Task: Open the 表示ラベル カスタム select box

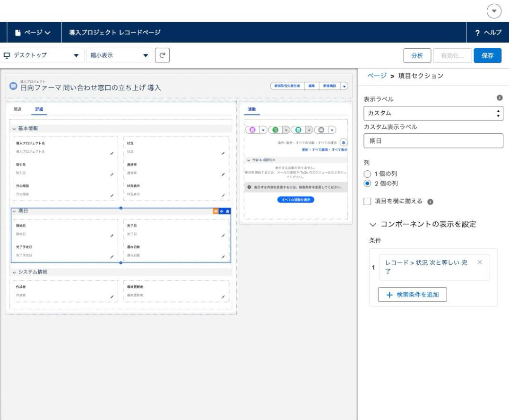Action: pyautogui.click(x=433, y=114)
